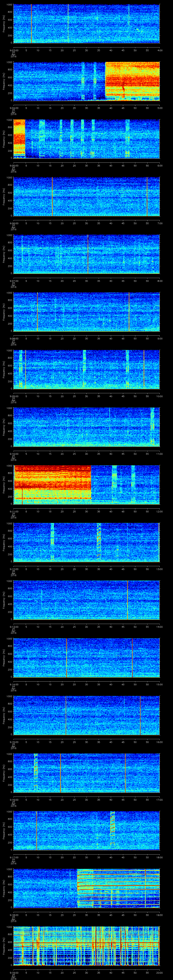Click the '9:15:00' start time label
The height and width of the screenshot is (980, 173).
click(x=14, y=742)
